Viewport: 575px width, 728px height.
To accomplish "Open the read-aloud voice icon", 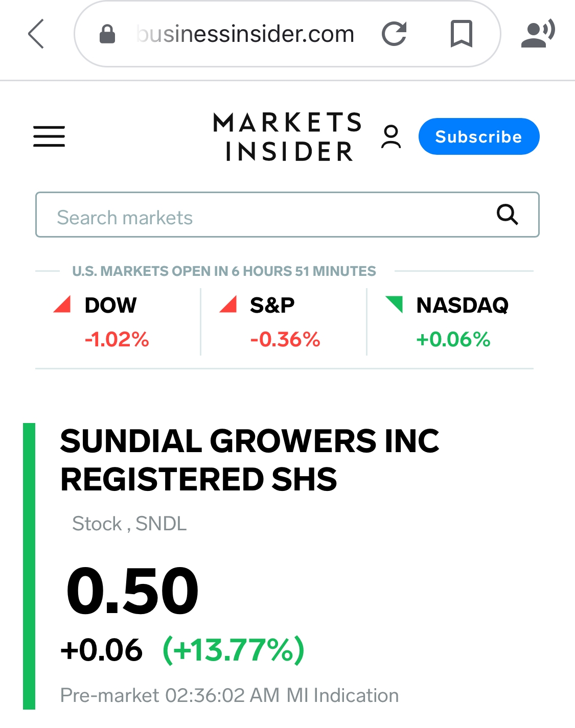I will [538, 34].
